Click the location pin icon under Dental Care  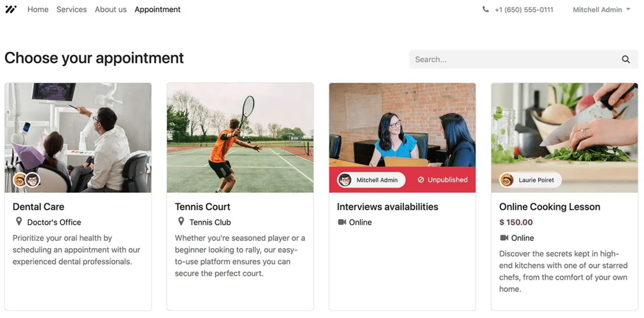(x=19, y=221)
